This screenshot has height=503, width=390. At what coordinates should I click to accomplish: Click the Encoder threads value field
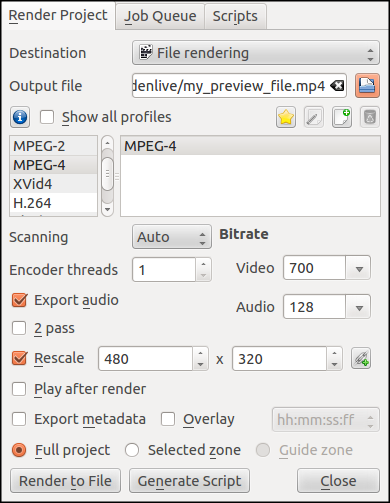[164, 270]
